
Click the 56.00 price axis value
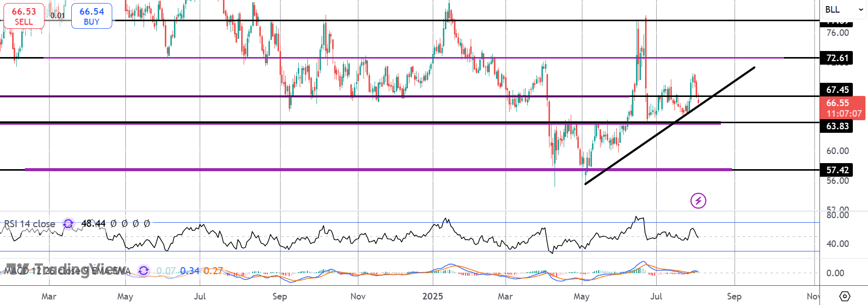838,181
